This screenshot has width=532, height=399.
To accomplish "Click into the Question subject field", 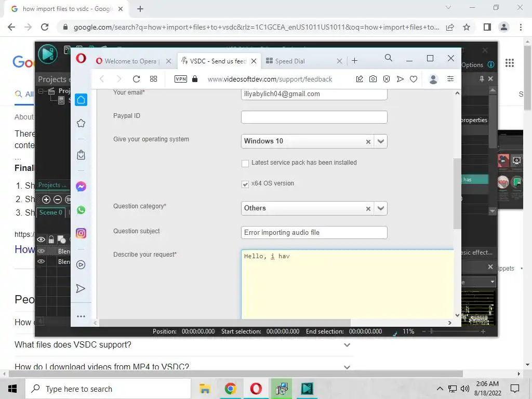I will [314, 232].
